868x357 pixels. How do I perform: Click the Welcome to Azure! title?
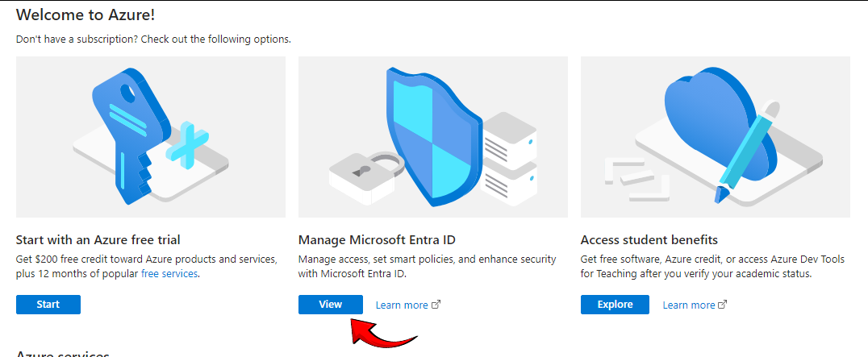point(86,15)
